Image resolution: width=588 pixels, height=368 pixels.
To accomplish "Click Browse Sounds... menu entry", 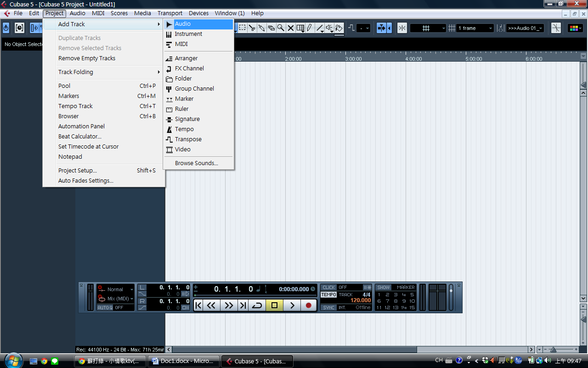I will (x=196, y=163).
